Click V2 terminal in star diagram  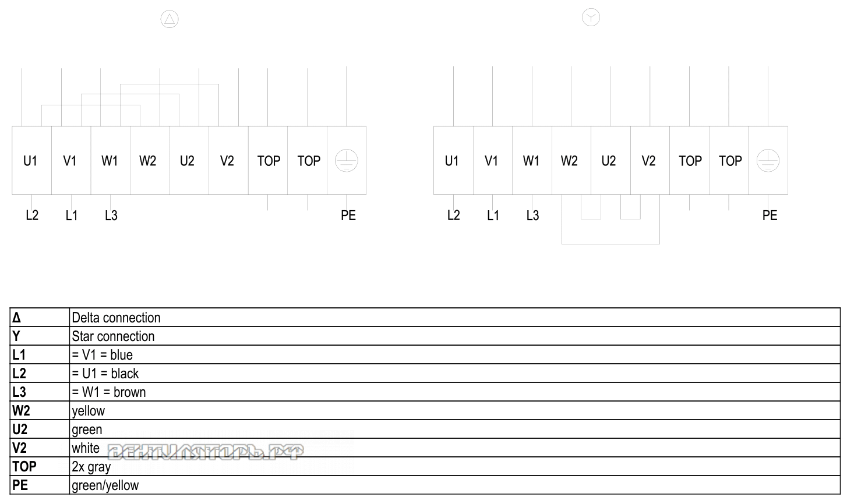point(650,161)
